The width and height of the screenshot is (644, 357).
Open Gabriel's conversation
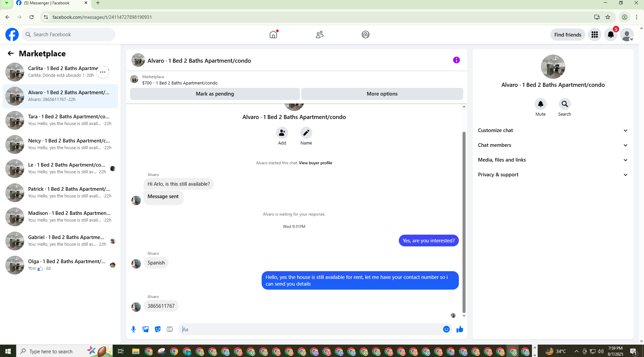pyautogui.click(x=60, y=241)
